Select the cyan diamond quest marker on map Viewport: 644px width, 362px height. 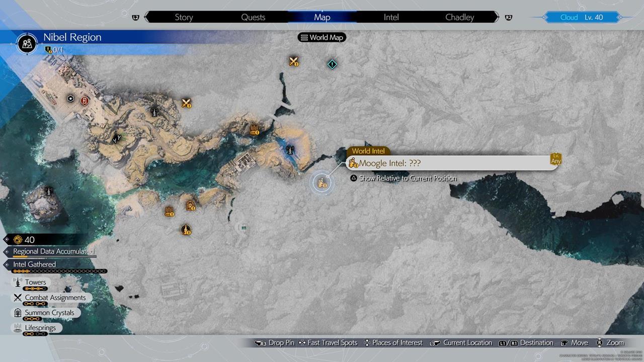[x=332, y=64]
